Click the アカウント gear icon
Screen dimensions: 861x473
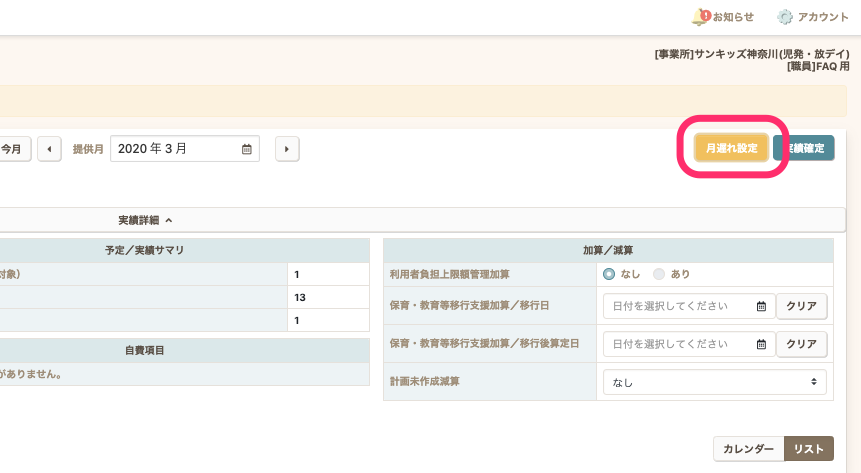785,17
